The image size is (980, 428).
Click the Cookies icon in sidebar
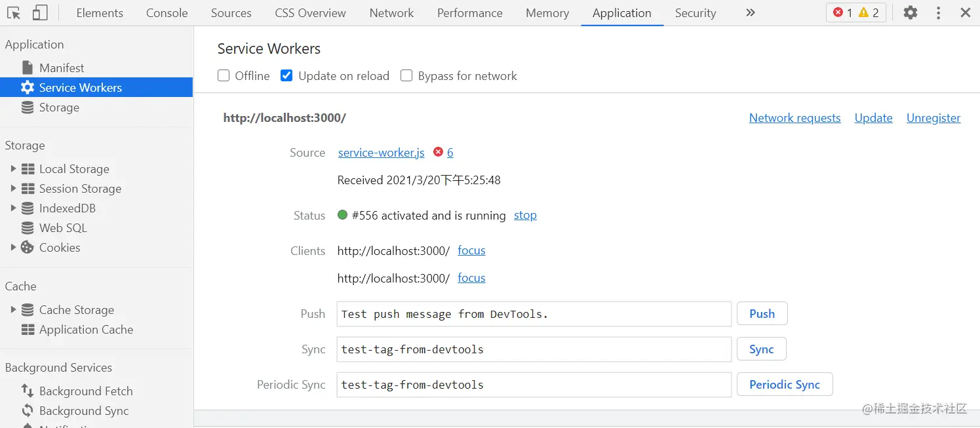click(28, 247)
